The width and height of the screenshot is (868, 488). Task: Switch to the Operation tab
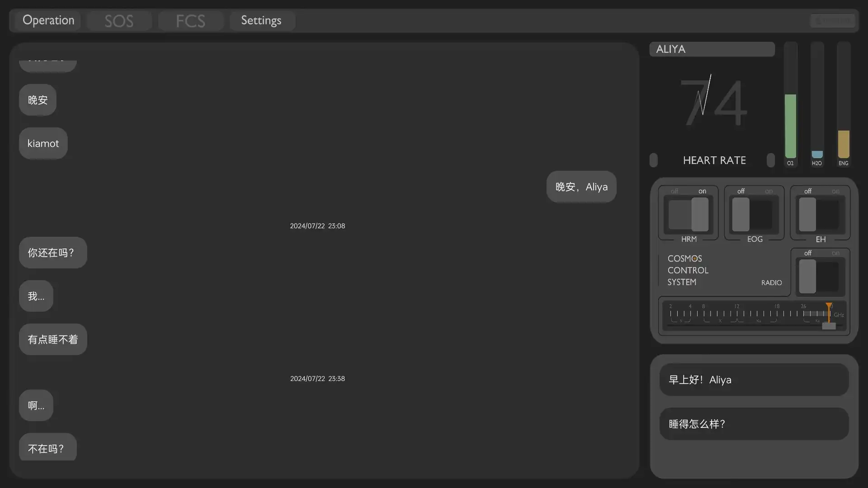pos(47,20)
